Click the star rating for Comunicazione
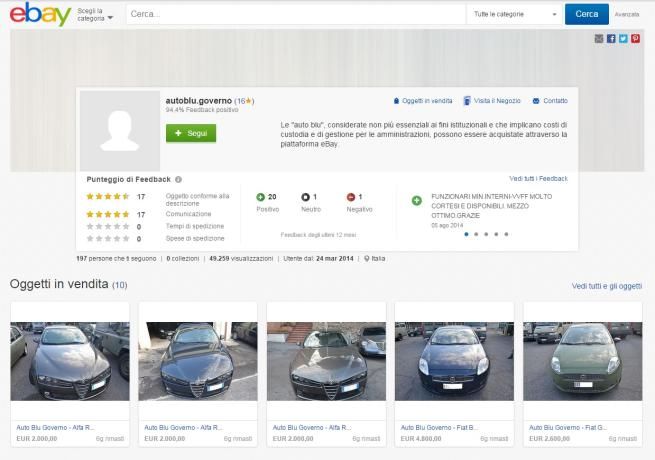Image resolution: width=655 pixels, height=460 pixels. pyautogui.click(x=108, y=214)
